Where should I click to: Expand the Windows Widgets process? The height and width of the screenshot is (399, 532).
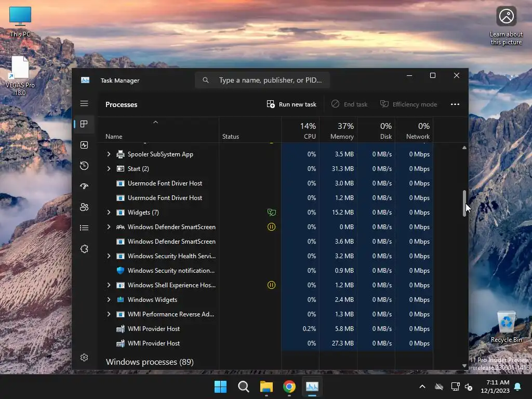(109, 300)
